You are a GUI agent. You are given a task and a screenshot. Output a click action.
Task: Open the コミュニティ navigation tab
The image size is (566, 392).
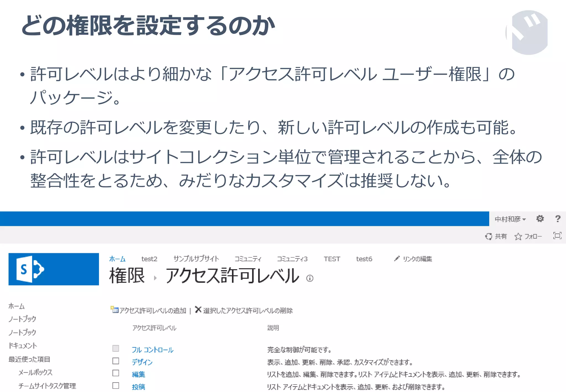248,259
